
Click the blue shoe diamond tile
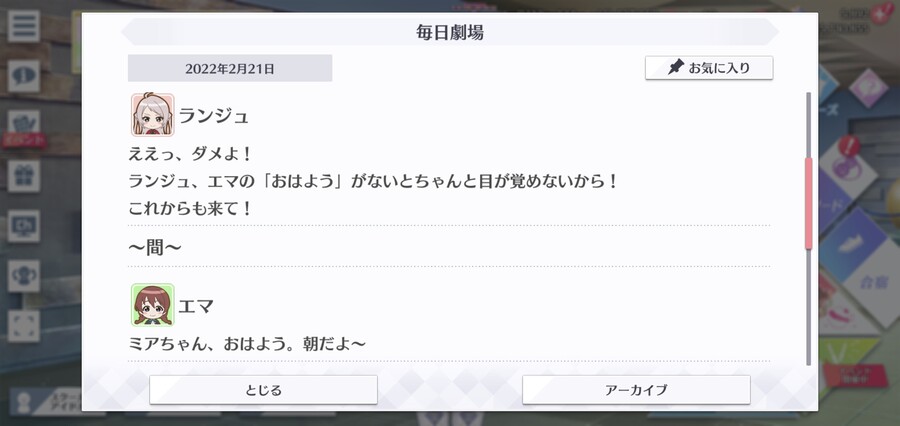click(849, 244)
